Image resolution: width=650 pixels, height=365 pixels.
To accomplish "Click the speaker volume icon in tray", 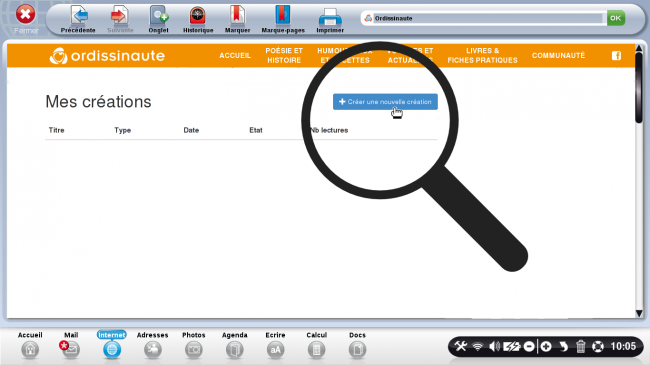I will pos(494,346).
